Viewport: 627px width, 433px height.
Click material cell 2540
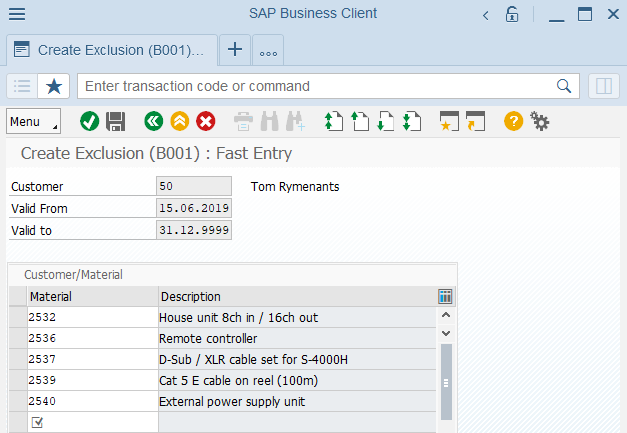click(x=93, y=401)
